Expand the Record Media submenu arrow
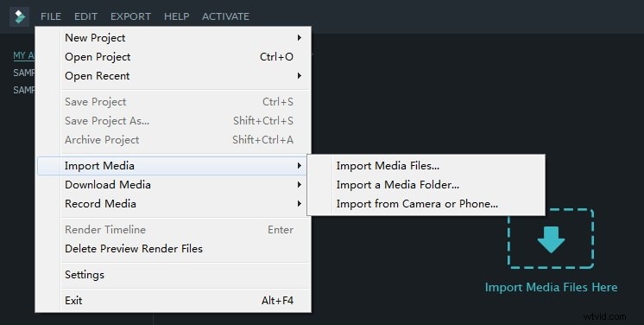 pyautogui.click(x=300, y=204)
